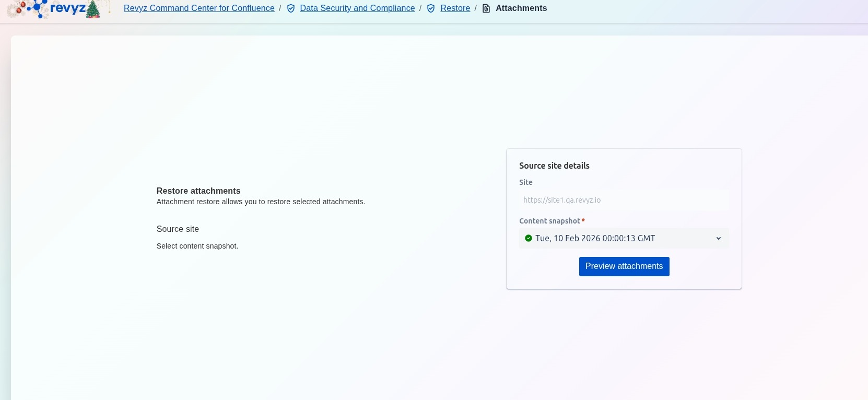Go to the Data Security and Compliance breadcrumb
868x400 pixels.
pyautogui.click(x=357, y=8)
